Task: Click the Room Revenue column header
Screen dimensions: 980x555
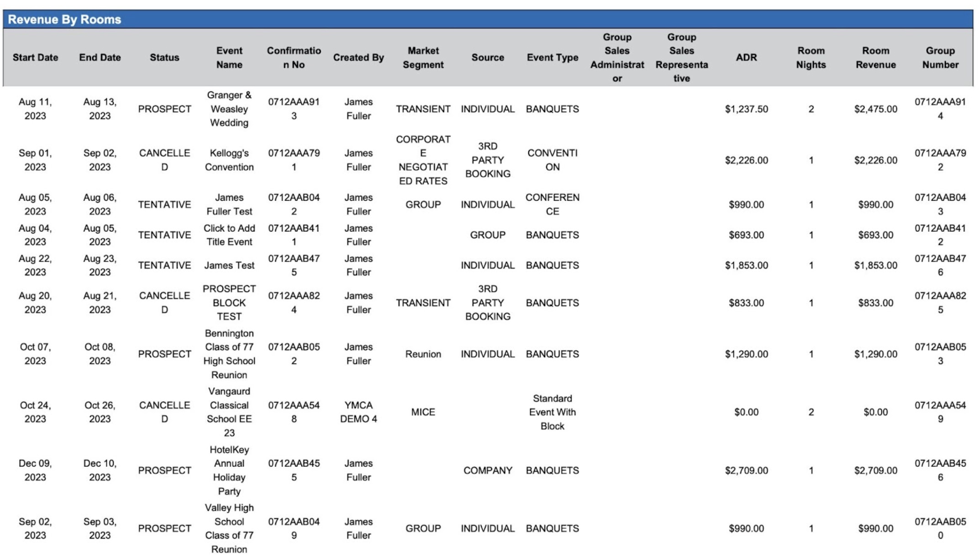Action: (x=875, y=58)
